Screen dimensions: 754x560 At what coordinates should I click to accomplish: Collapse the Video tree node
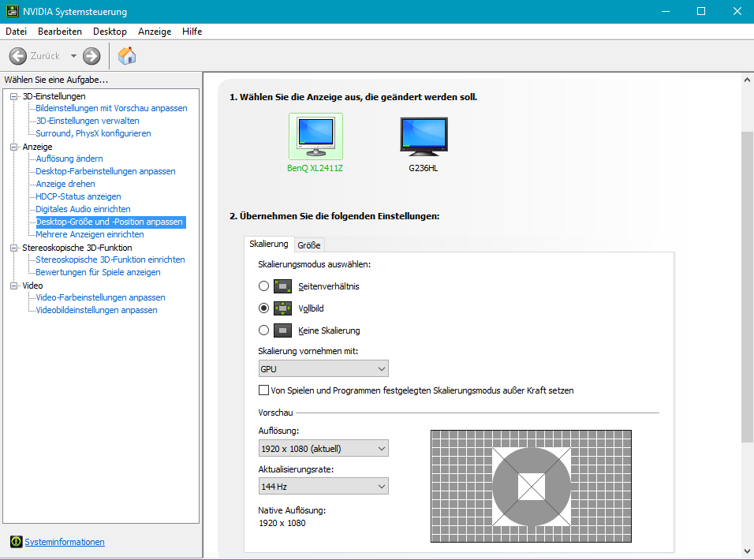[x=14, y=286]
